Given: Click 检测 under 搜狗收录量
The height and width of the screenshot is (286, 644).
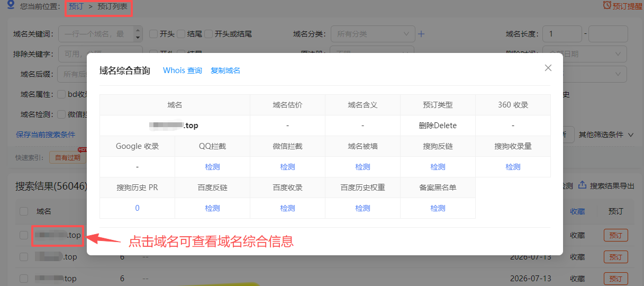Looking at the screenshot, I should 513,167.
